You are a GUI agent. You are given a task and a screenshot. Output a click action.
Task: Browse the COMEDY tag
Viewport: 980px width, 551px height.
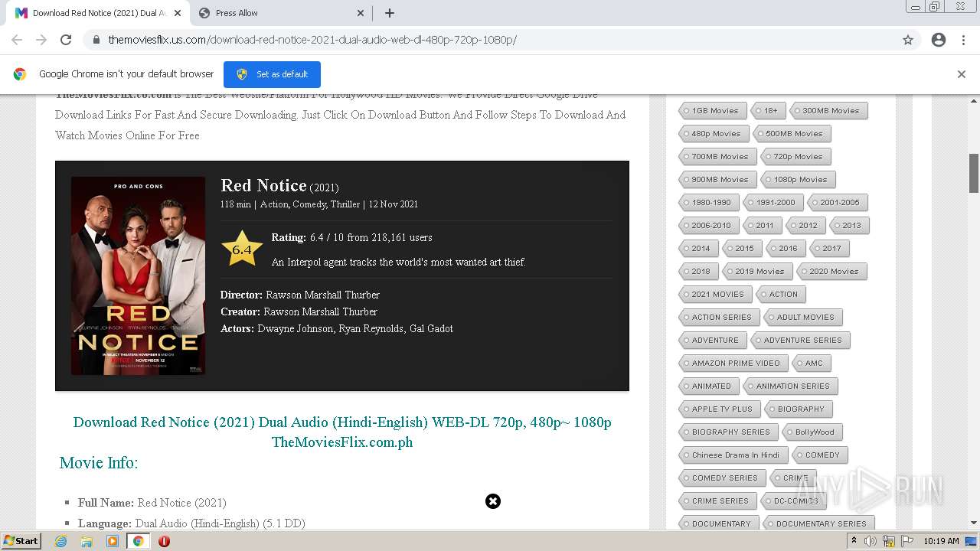[x=819, y=455]
